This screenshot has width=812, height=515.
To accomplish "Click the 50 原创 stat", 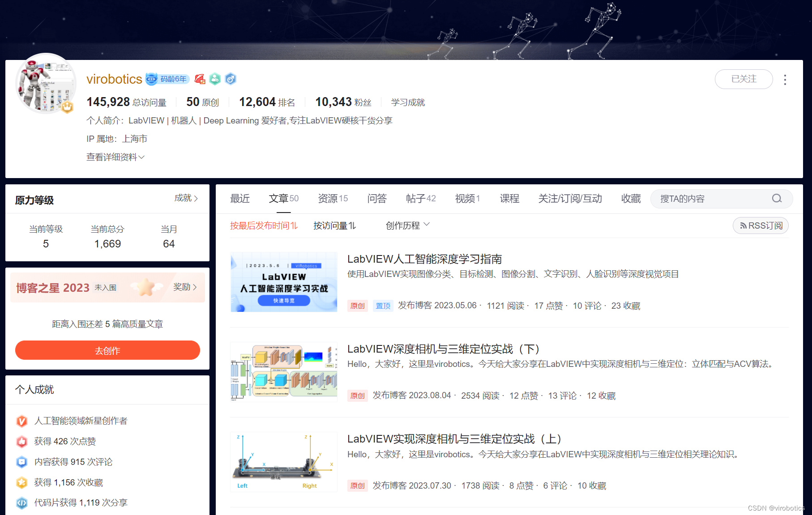I will pos(202,102).
